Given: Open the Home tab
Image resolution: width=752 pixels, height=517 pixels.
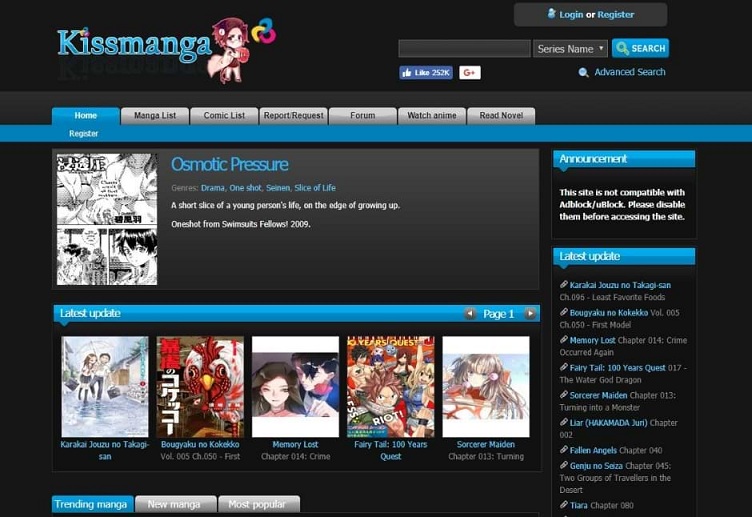Looking at the screenshot, I should pyautogui.click(x=86, y=116).
